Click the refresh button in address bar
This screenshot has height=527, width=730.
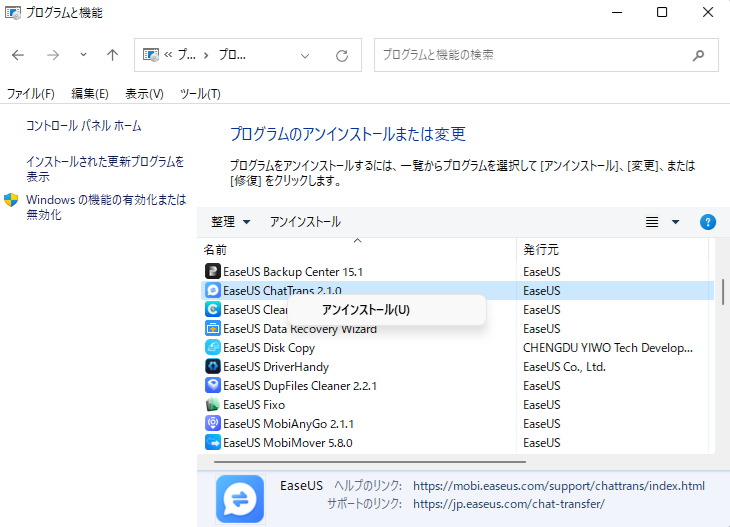[x=342, y=55]
